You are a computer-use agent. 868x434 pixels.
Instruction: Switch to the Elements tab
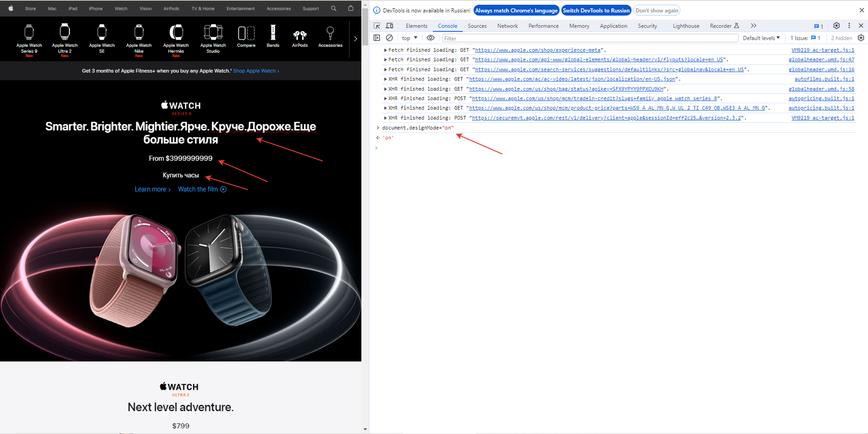pos(416,26)
